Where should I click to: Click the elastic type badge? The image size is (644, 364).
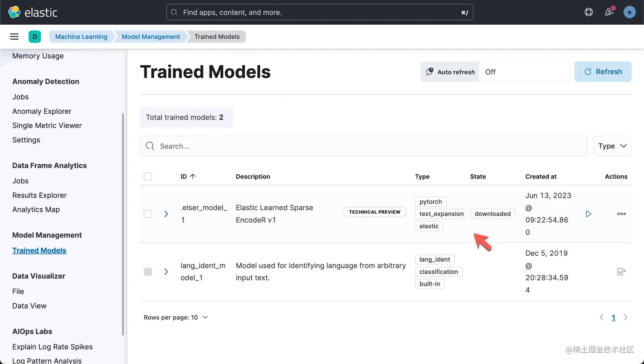(x=429, y=226)
